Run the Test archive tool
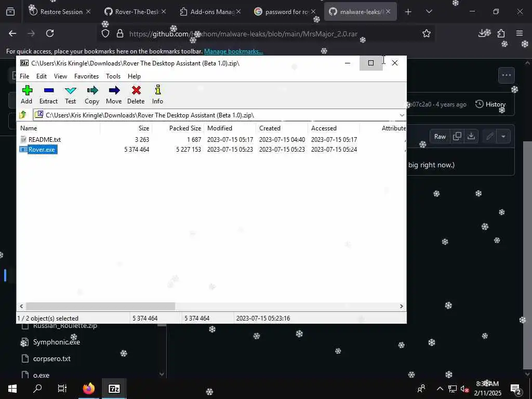The image size is (532, 399). pyautogui.click(x=70, y=95)
